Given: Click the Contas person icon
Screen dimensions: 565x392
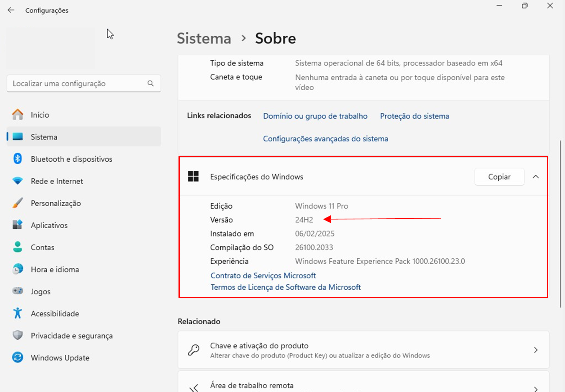Looking at the screenshot, I should (18, 247).
